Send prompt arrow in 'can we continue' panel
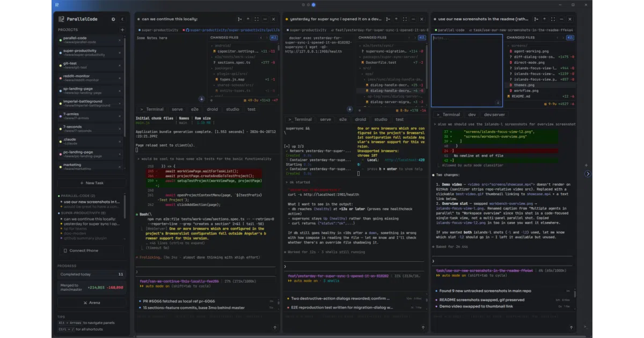Viewport: 644px width, 338px height. (x=275, y=328)
